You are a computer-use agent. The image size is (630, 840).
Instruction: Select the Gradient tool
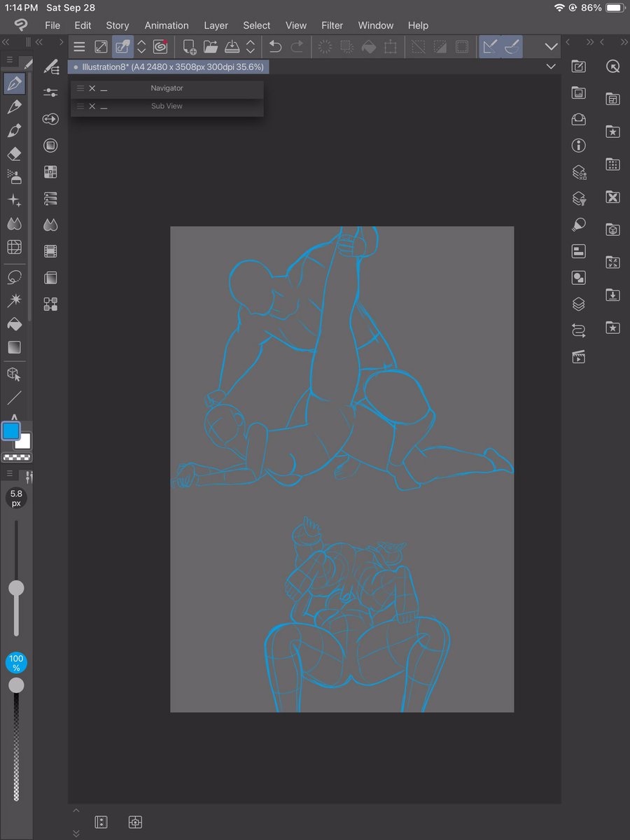(14, 347)
